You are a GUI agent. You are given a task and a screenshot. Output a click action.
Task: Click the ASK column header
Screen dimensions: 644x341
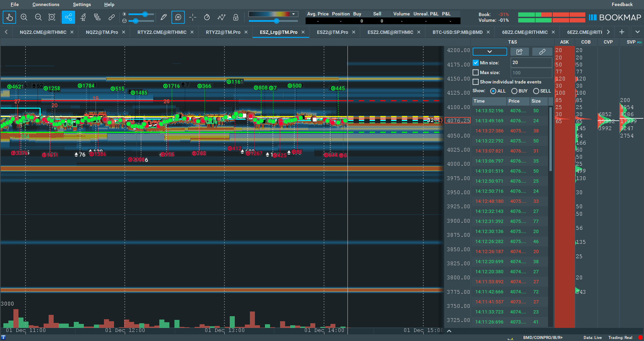[x=565, y=42]
